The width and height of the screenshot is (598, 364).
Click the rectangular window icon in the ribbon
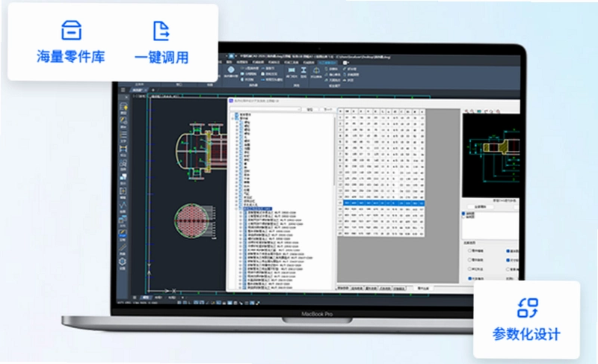point(292,70)
